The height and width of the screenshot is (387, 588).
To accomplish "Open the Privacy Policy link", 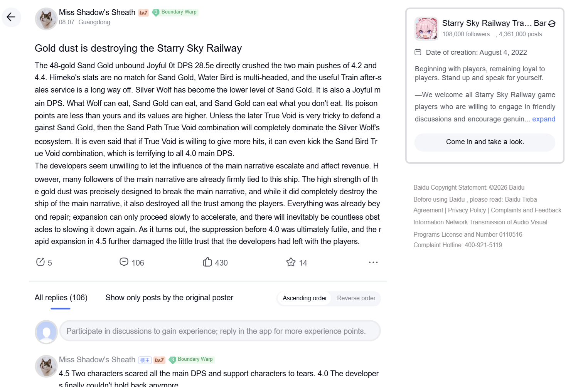I will click(467, 210).
